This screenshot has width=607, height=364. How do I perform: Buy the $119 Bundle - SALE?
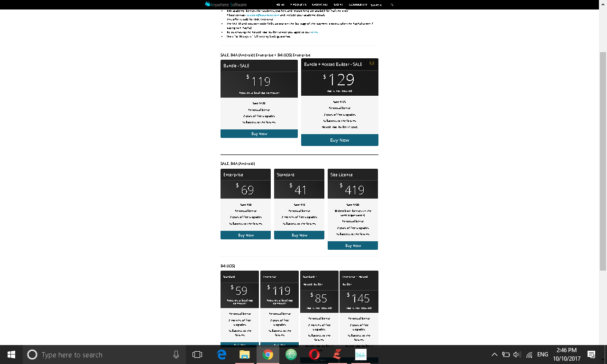point(259,134)
